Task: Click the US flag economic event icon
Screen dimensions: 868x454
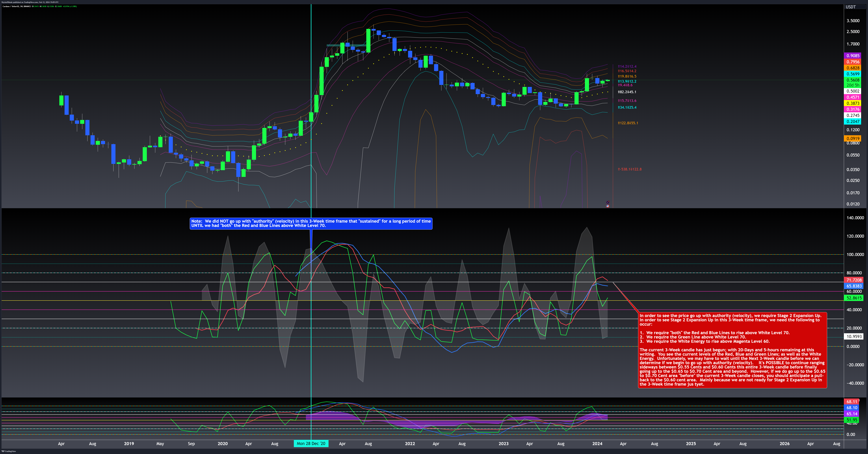Action: click(x=608, y=206)
